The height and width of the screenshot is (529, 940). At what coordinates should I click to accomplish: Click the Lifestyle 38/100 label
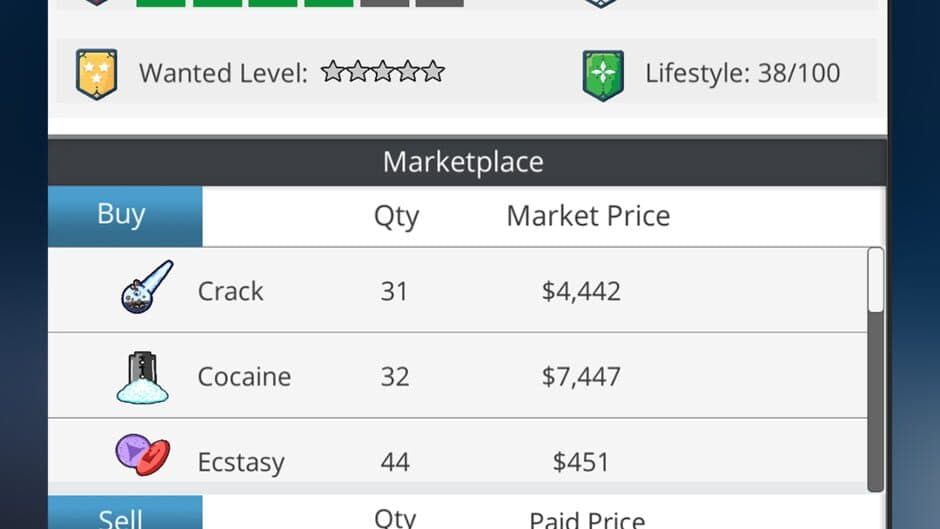pyautogui.click(x=742, y=73)
